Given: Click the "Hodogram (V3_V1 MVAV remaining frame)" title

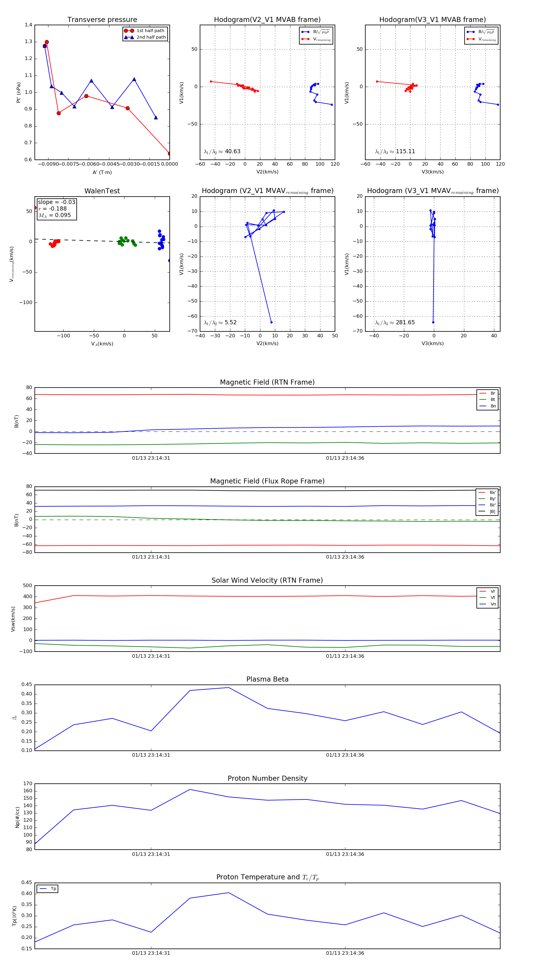Looking at the screenshot, I should [432, 191].
